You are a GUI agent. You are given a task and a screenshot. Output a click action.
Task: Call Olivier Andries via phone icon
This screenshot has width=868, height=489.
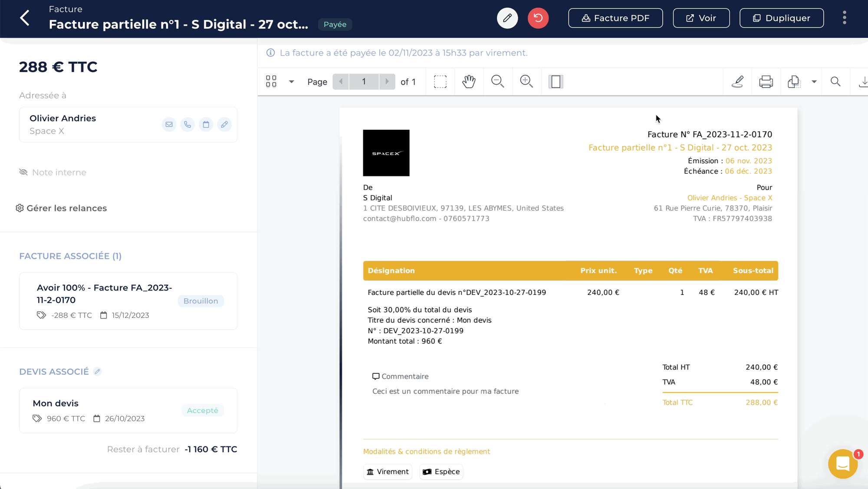[187, 125]
